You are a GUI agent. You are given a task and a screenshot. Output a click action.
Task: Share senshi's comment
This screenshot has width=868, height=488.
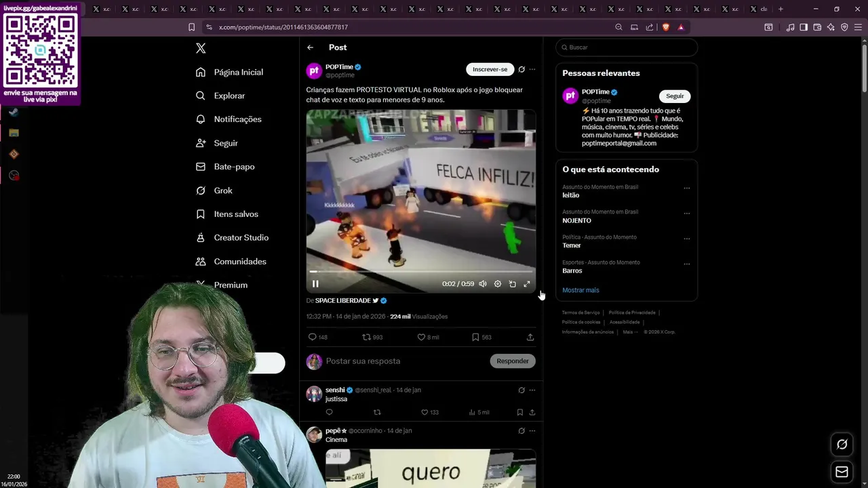click(532, 412)
